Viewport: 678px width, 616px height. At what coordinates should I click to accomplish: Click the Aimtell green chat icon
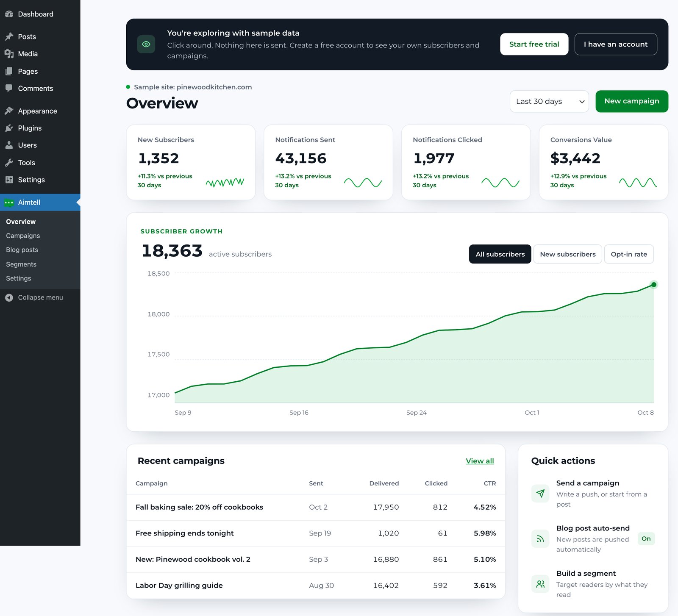[9, 203]
